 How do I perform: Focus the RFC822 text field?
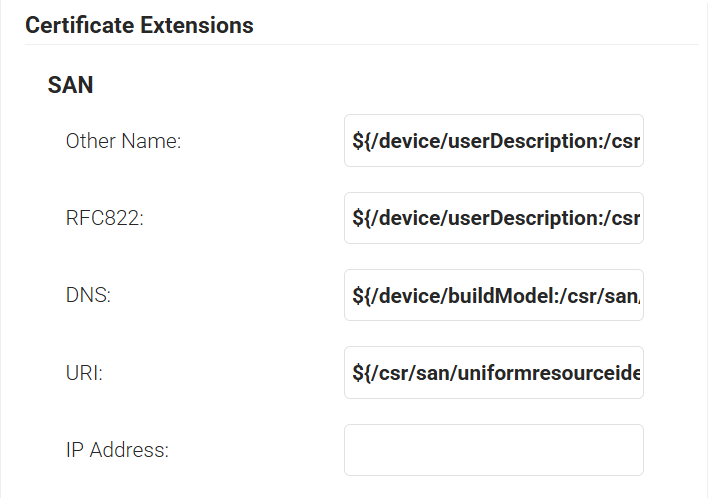[x=493, y=218]
